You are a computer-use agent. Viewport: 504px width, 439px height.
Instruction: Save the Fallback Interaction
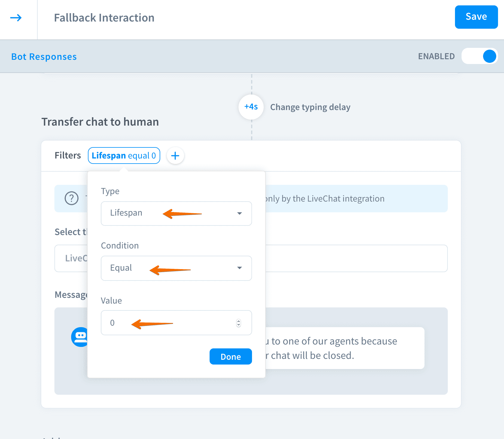coord(476,17)
